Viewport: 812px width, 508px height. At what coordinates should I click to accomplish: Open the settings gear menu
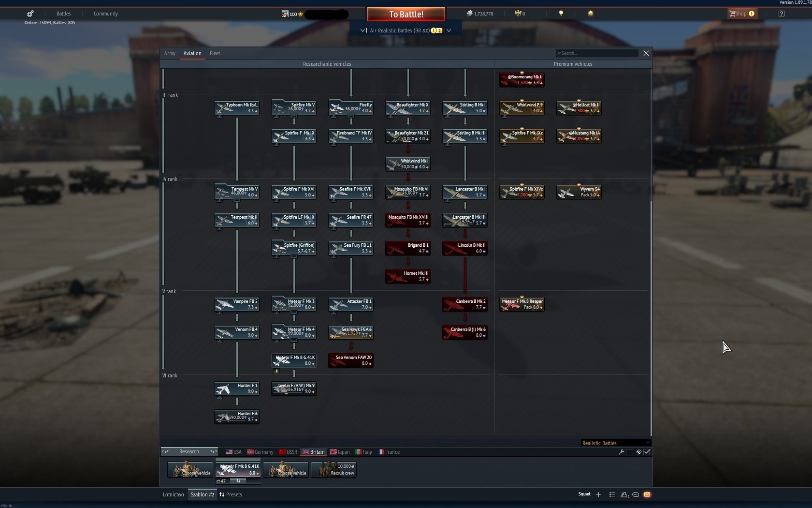coord(30,14)
